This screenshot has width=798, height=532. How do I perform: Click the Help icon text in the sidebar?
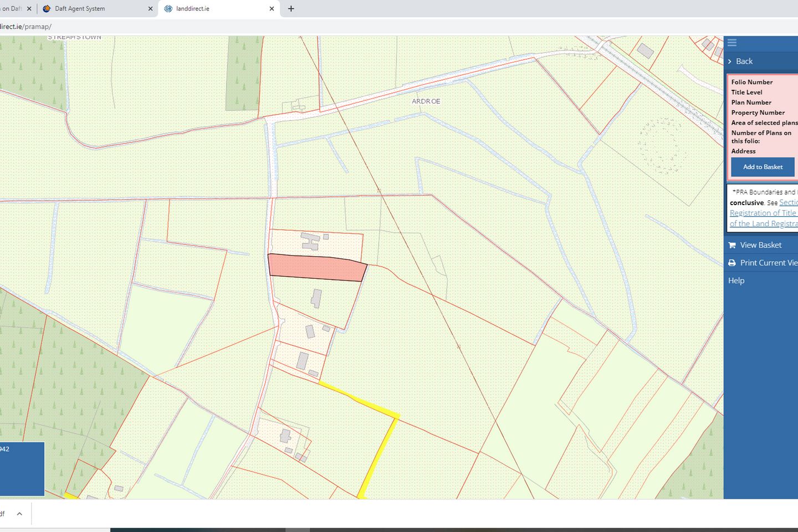(736, 280)
